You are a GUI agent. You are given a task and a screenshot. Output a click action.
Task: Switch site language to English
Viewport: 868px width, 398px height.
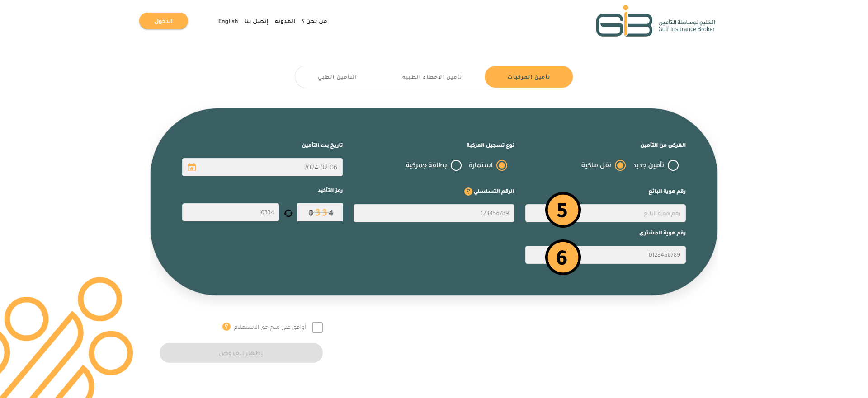pos(228,21)
